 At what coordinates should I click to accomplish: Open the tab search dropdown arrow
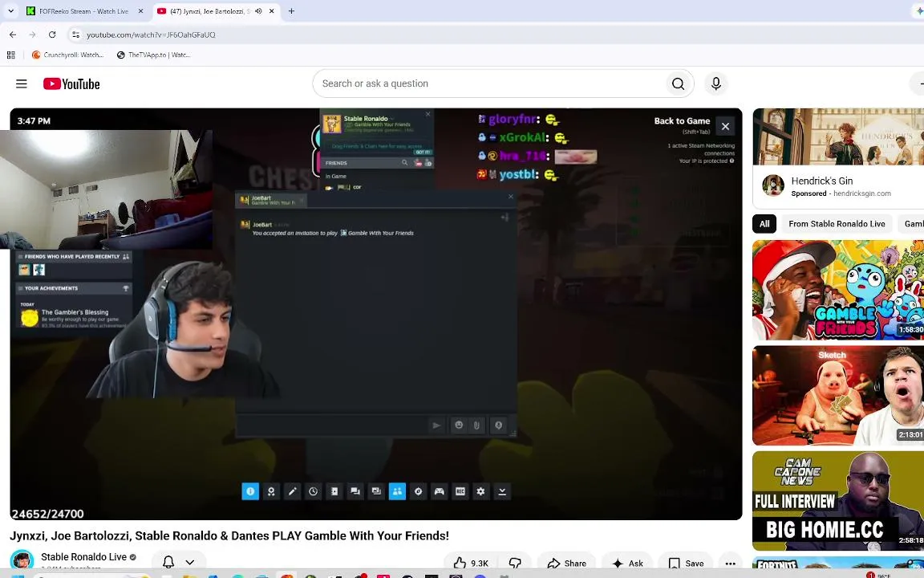click(x=10, y=11)
